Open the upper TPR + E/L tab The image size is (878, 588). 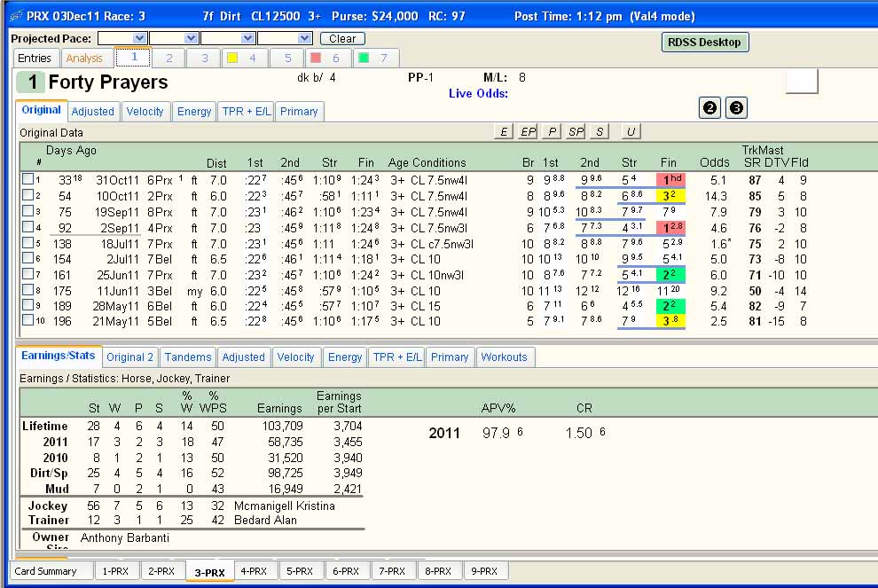pyautogui.click(x=247, y=112)
